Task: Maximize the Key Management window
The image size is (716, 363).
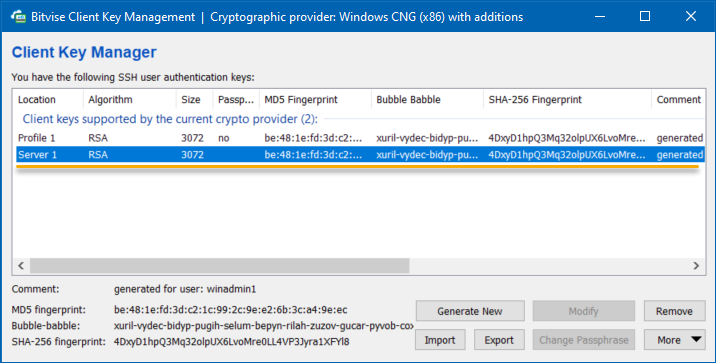Action: 645,16
